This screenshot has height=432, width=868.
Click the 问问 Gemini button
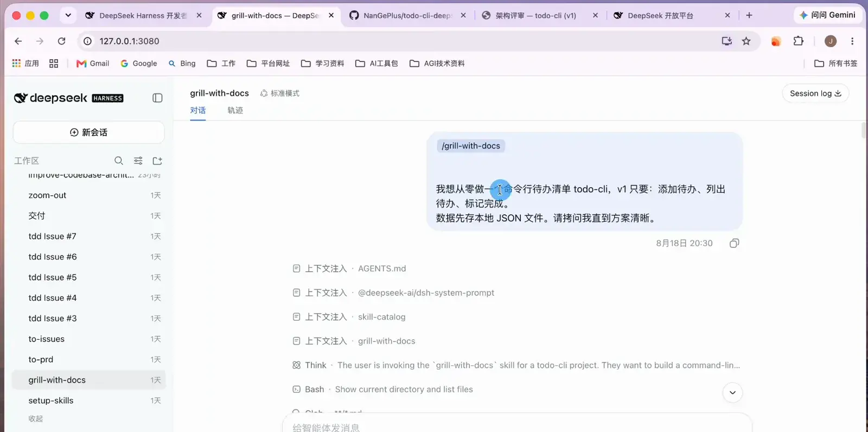(827, 15)
